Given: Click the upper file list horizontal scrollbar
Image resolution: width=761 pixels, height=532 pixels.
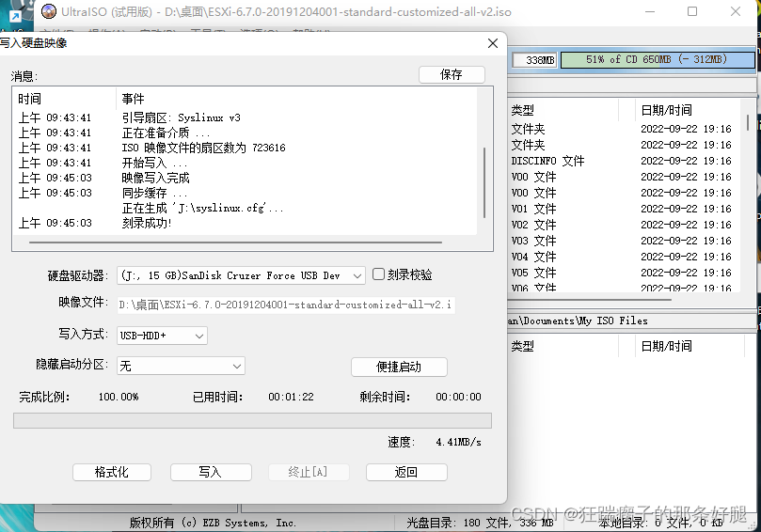Looking at the screenshot, I should (x=590, y=300).
